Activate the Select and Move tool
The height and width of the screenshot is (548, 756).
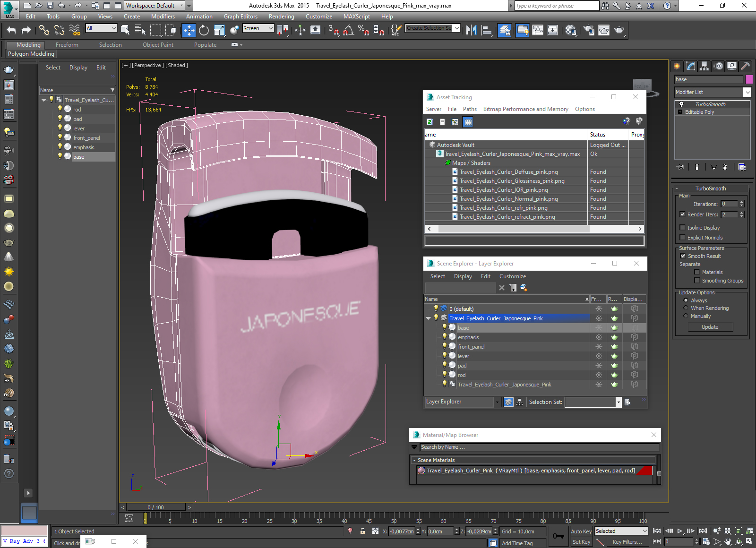(x=189, y=30)
